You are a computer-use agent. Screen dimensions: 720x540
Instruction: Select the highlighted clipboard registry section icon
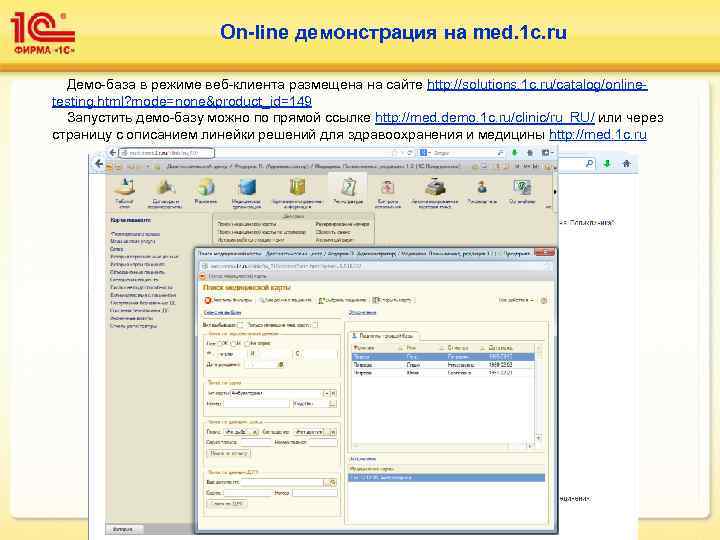(x=348, y=187)
